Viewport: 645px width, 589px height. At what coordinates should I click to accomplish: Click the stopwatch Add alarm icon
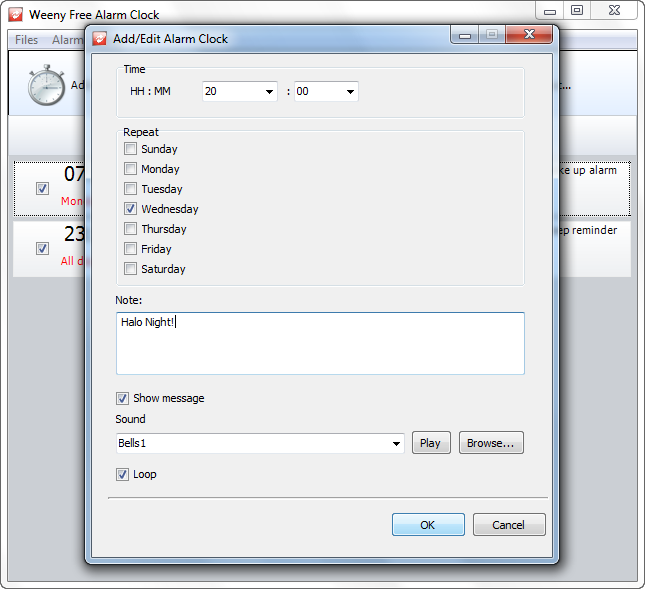(x=46, y=86)
